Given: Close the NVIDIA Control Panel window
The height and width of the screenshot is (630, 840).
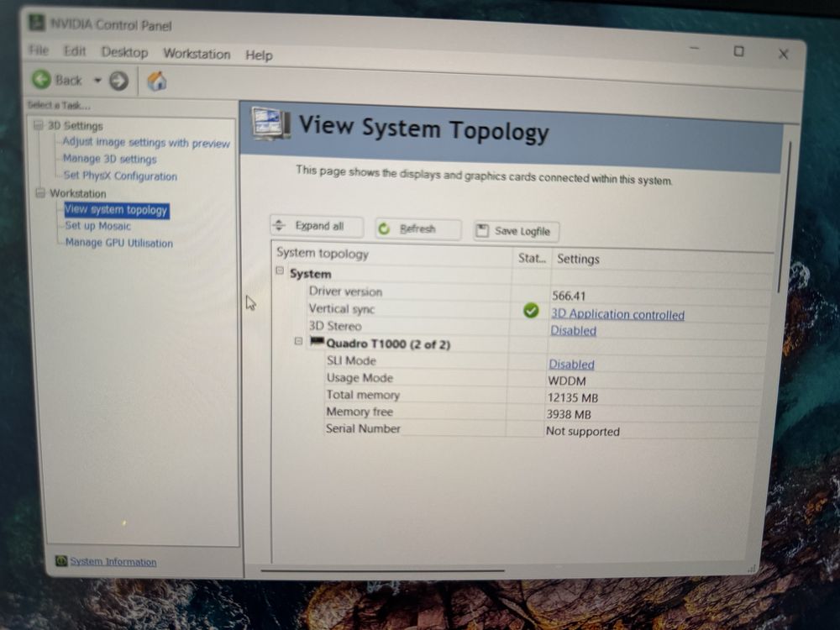Looking at the screenshot, I should click(x=783, y=54).
